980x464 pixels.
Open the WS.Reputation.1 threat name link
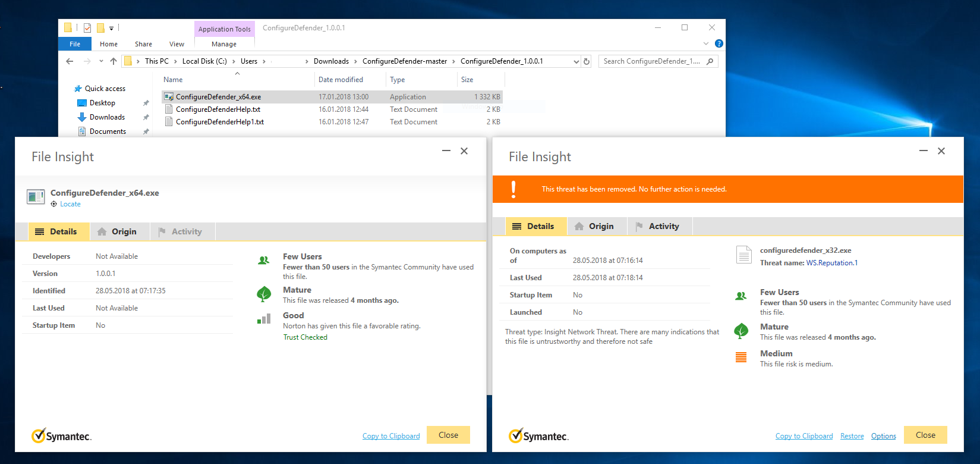click(x=831, y=263)
